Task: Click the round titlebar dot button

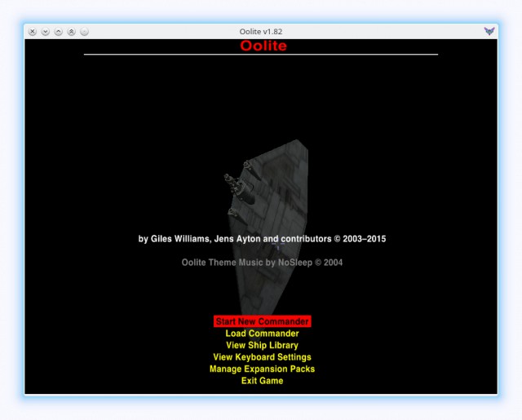Action: [84, 32]
